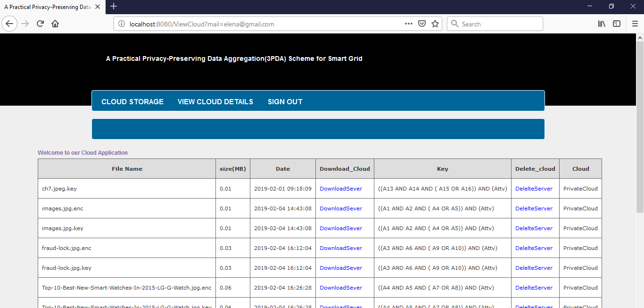Open the page actions three-dot menu
The image size is (644, 308).
point(409,24)
